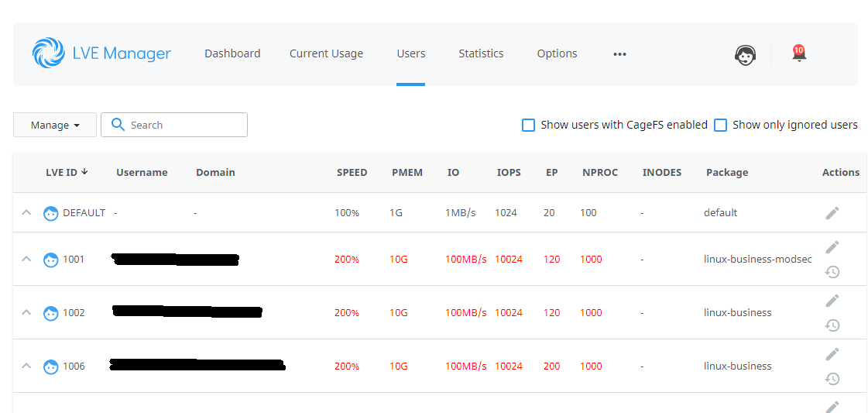Click NPROC 100 in DEFAULT row
The image size is (868, 413).
[x=588, y=212]
